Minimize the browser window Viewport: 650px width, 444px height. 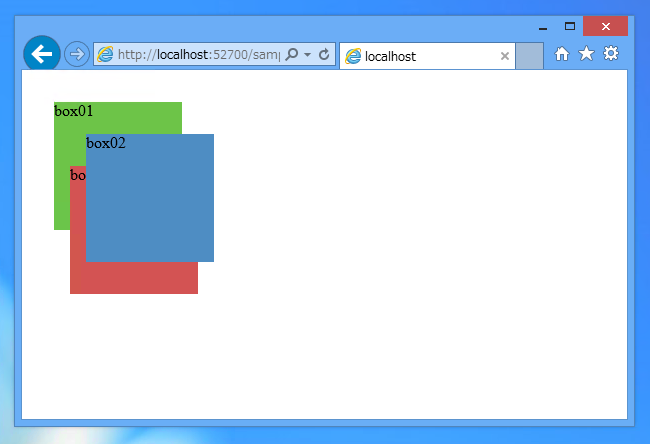pyautogui.click(x=543, y=27)
